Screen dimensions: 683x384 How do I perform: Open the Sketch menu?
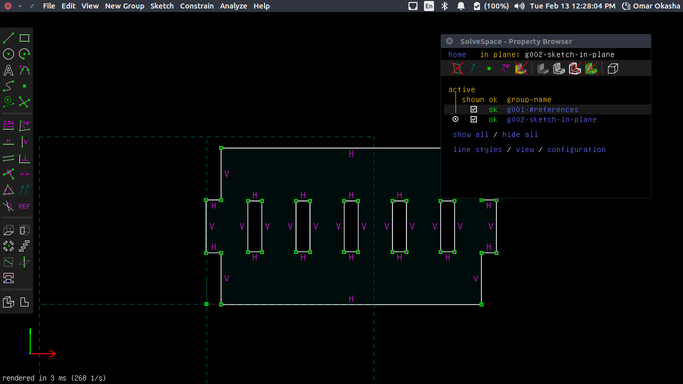162,6
